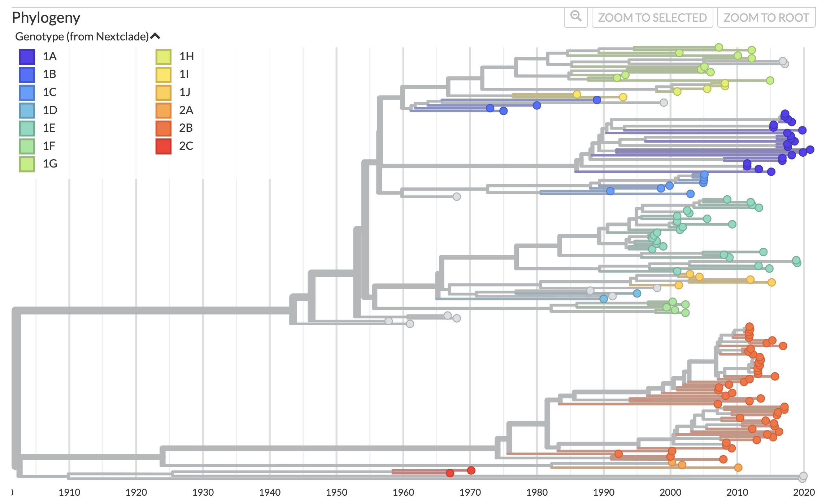
Task: Click the 1A legend color swatch
Action: click(x=27, y=57)
